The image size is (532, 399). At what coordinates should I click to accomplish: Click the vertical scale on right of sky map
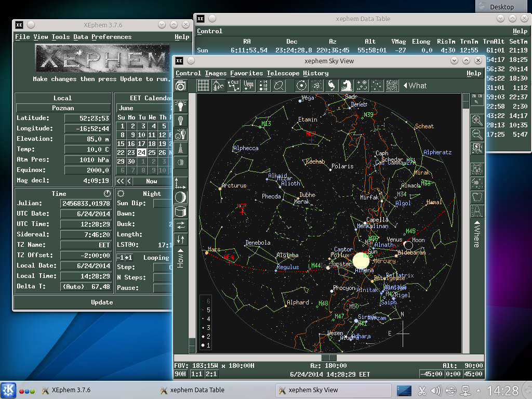[x=466, y=223]
